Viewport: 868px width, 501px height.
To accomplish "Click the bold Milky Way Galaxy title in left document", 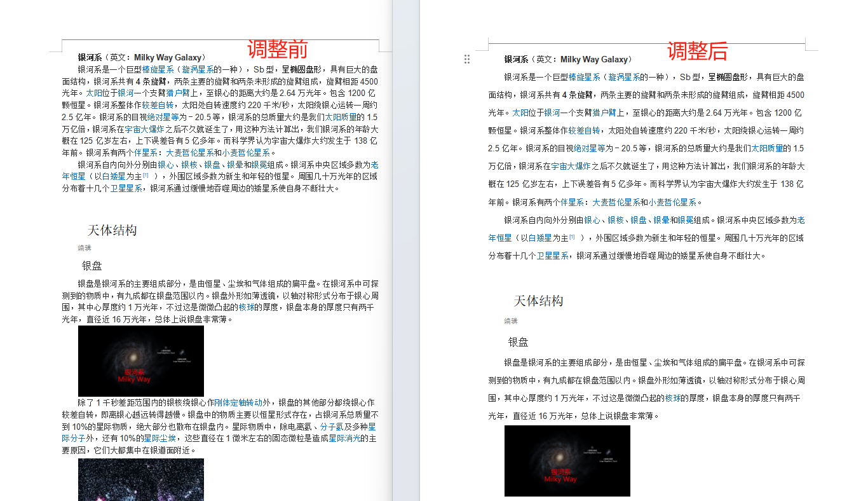I will 166,57.
